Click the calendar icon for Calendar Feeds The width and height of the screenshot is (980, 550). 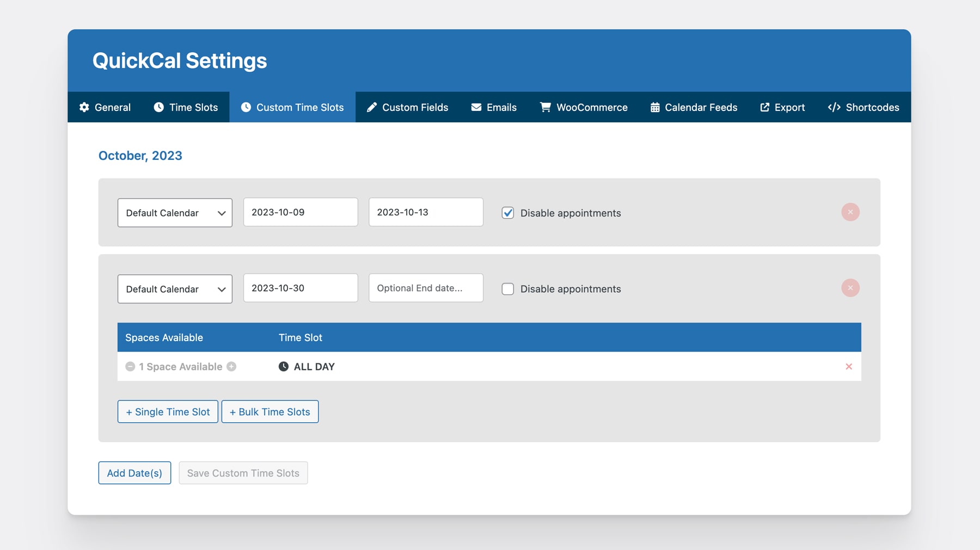pos(654,107)
